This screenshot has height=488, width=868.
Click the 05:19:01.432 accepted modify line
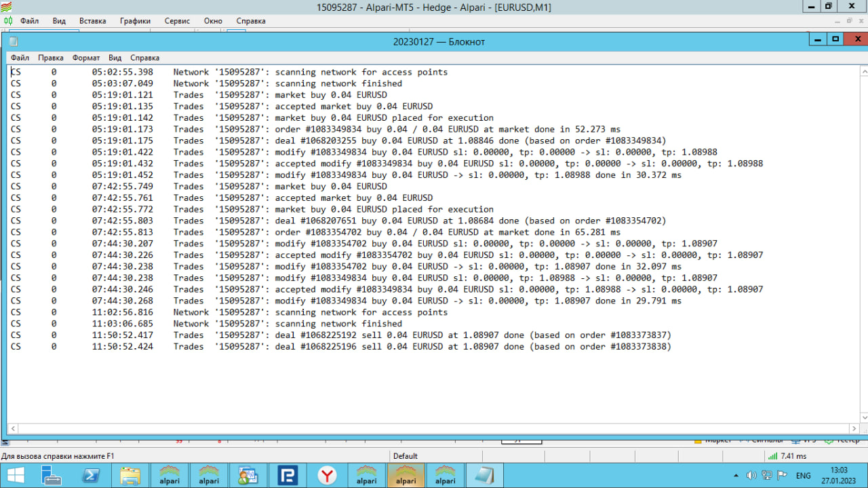387,164
